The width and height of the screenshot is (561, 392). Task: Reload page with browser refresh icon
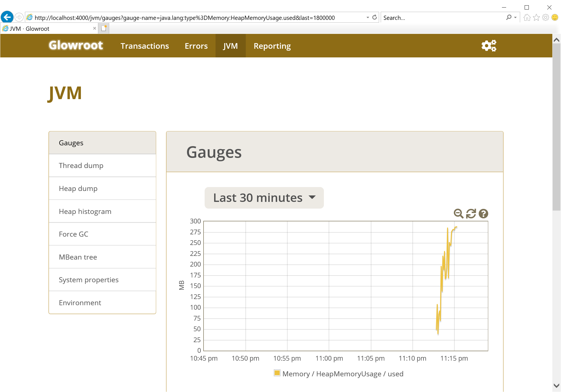coord(375,17)
